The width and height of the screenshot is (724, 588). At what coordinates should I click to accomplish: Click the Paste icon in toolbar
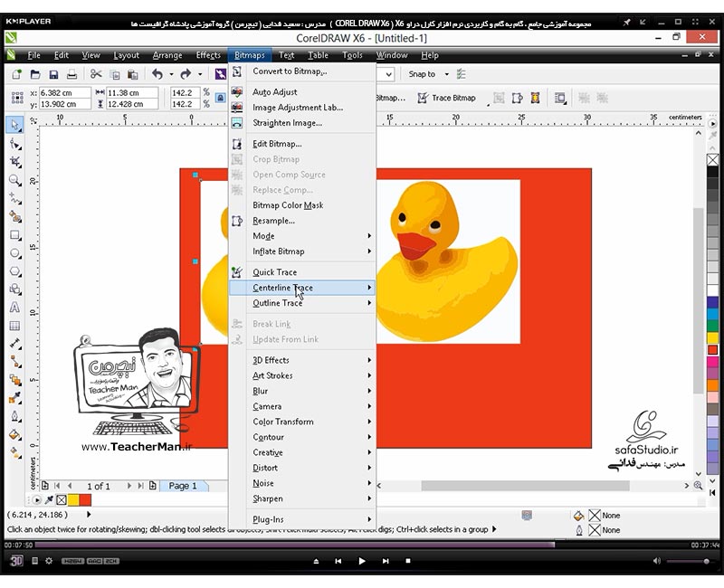(132, 74)
